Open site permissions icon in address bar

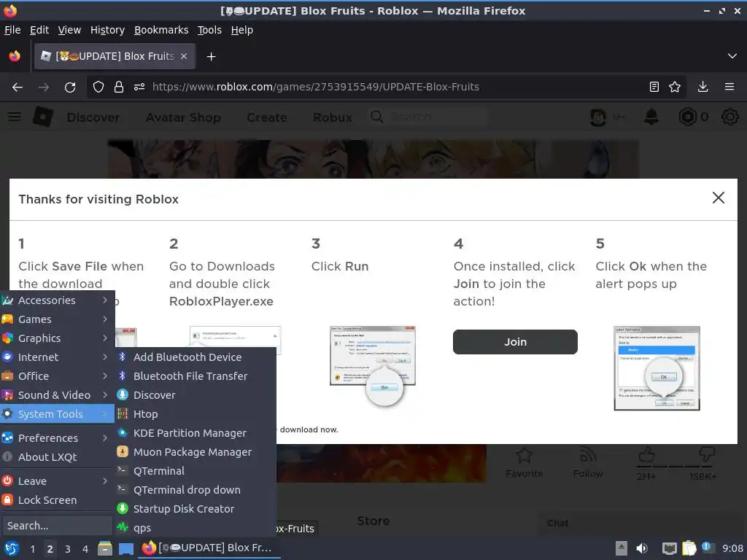[x=139, y=87]
